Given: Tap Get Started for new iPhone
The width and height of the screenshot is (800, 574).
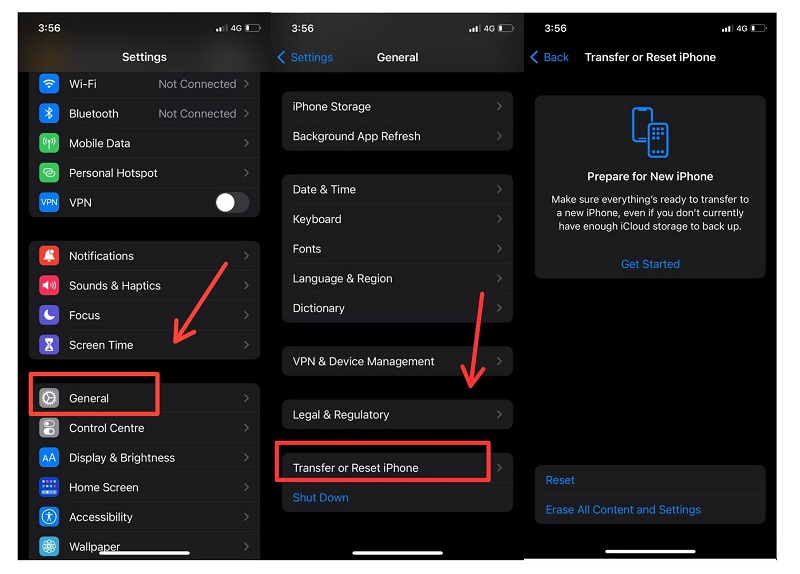Looking at the screenshot, I should (650, 264).
